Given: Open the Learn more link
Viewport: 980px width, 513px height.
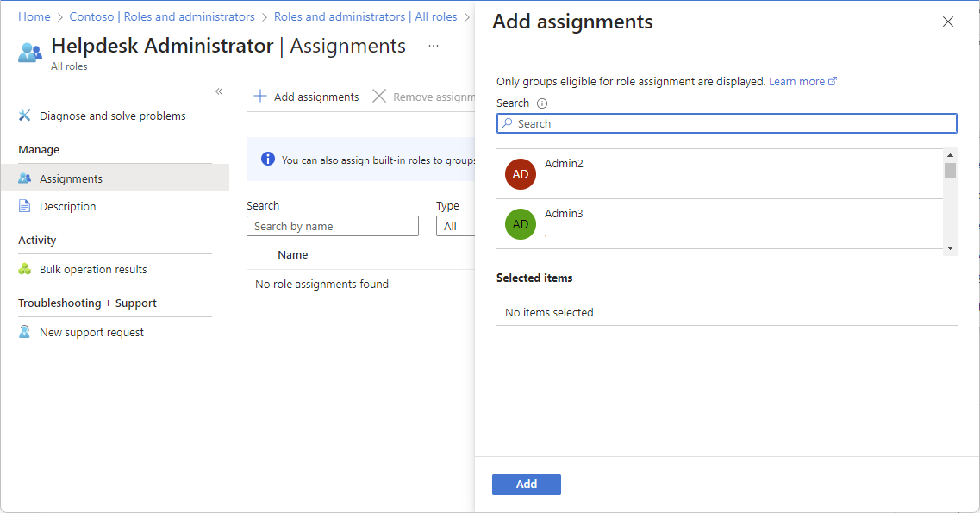Looking at the screenshot, I should click(797, 81).
